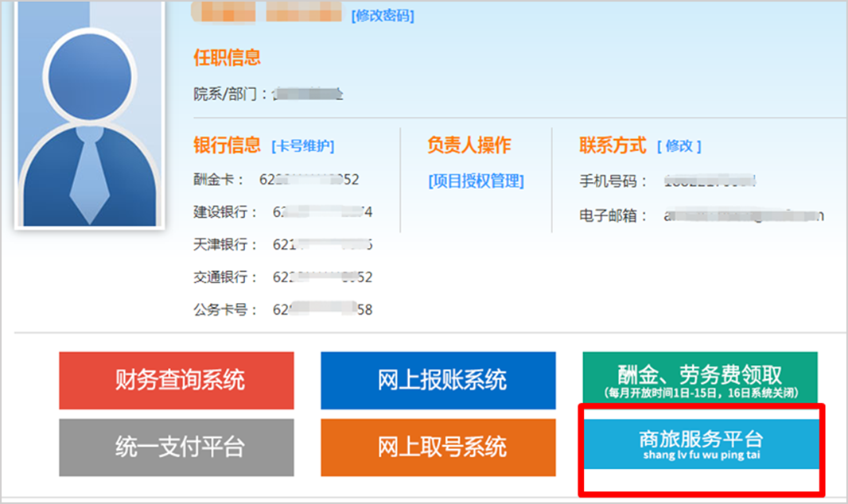
Task: Open 项目授权管理 link
Action: click(x=476, y=181)
